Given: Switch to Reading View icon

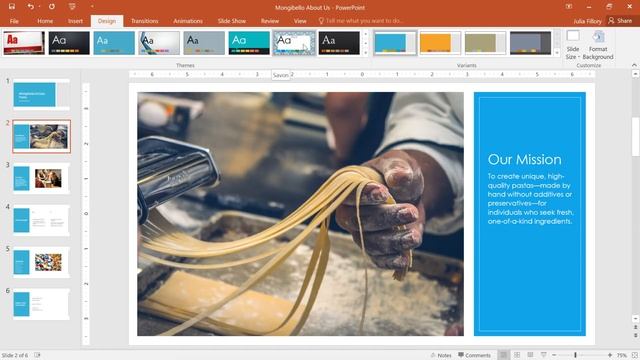Looking at the screenshot, I should tap(530, 355).
